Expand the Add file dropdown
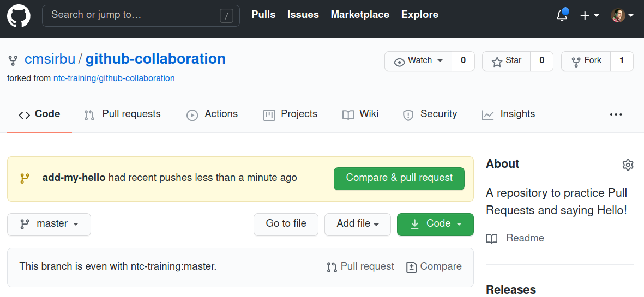Image resolution: width=644 pixels, height=297 pixels. (357, 224)
